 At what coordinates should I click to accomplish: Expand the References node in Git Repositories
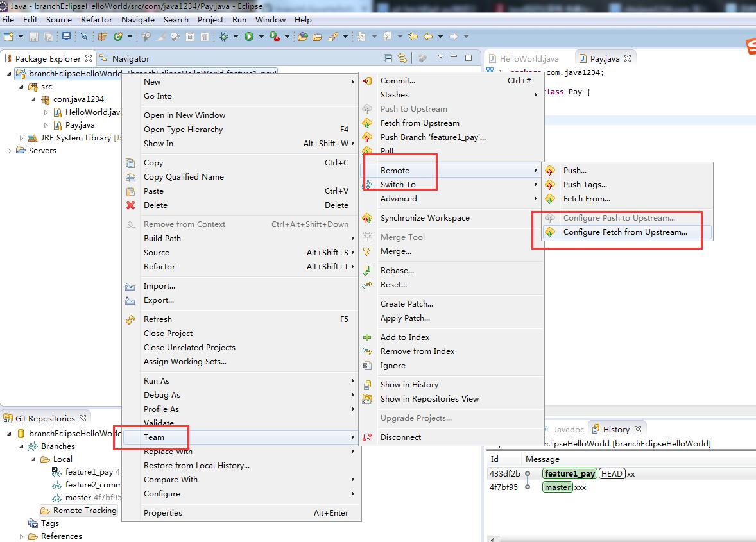click(21, 536)
